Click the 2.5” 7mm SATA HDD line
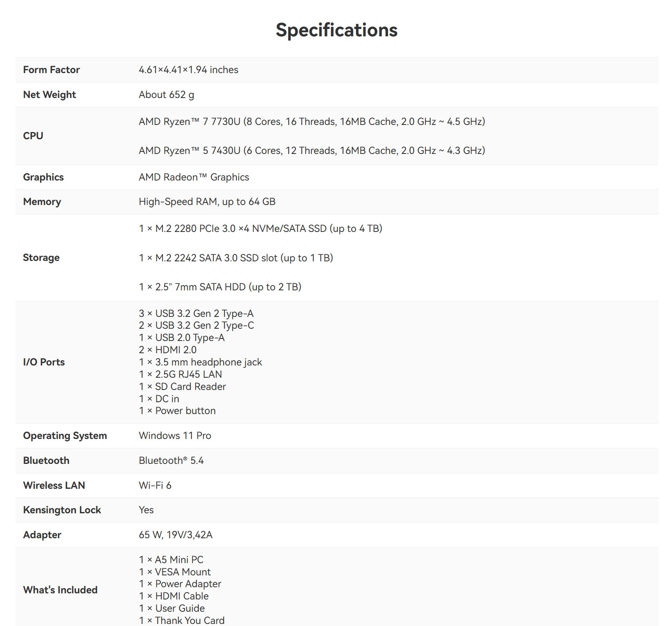This screenshot has height=626, width=672. pyautogui.click(x=220, y=287)
